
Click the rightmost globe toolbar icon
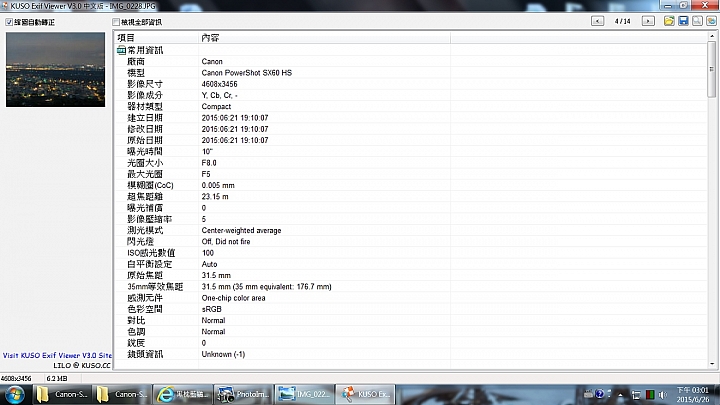tap(711, 21)
